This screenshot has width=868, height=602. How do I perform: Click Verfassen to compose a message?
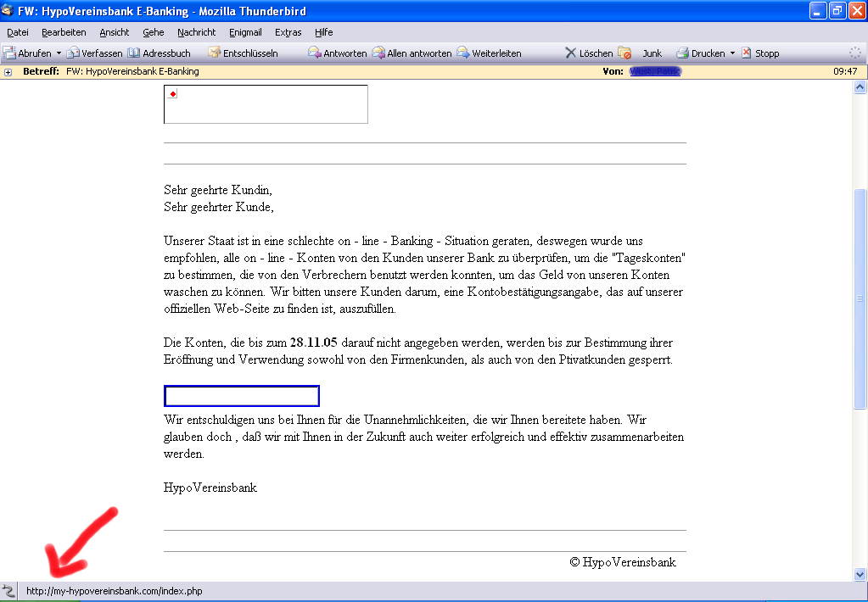coord(95,53)
